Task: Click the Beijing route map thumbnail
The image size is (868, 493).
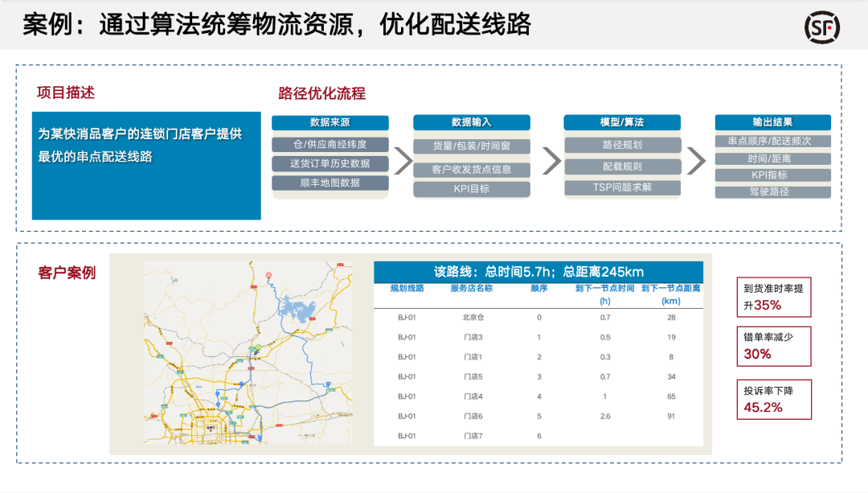Action: 248,352
